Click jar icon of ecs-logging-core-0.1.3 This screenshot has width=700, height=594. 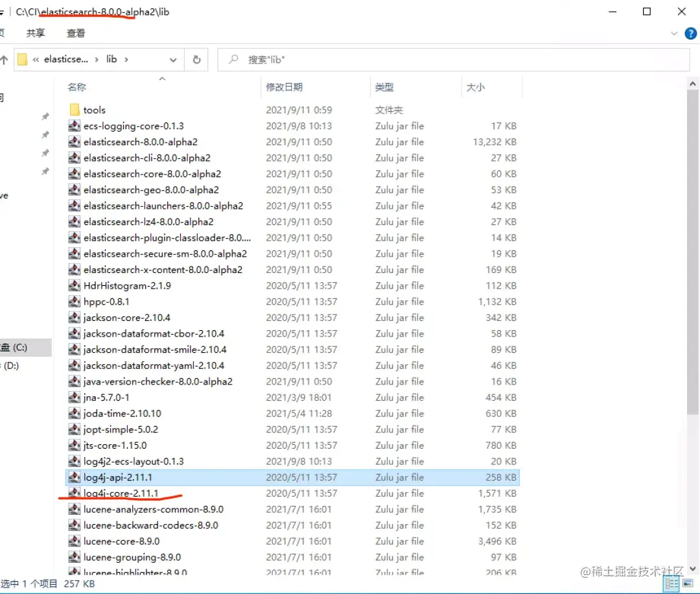(x=74, y=126)
